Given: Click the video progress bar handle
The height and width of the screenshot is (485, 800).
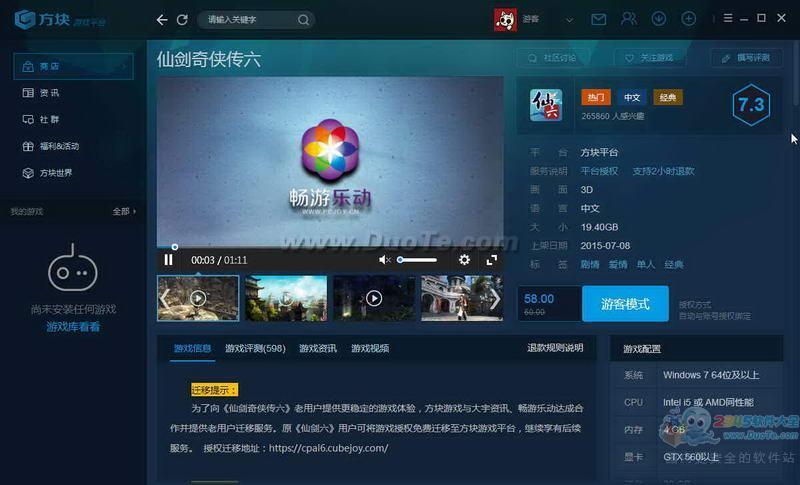Looking at the screenshot, I should click(x=174, y=247).
